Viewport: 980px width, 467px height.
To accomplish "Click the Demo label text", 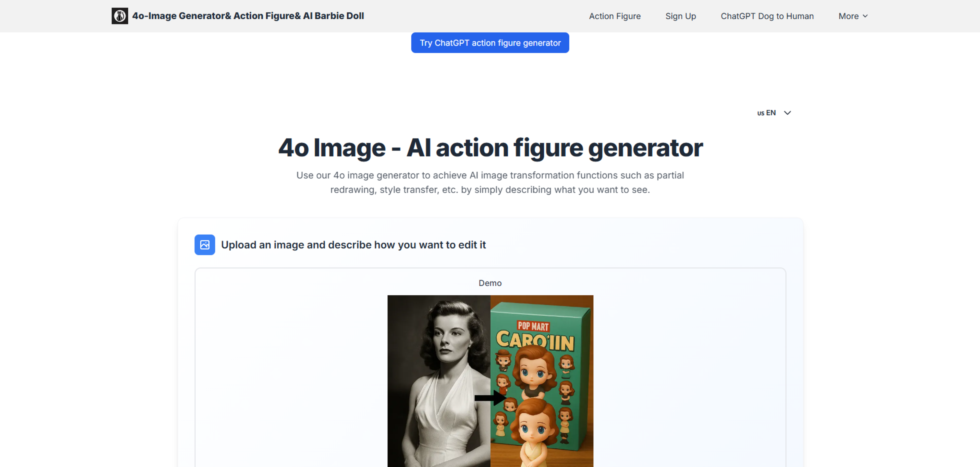I will [x=490, y=283].
